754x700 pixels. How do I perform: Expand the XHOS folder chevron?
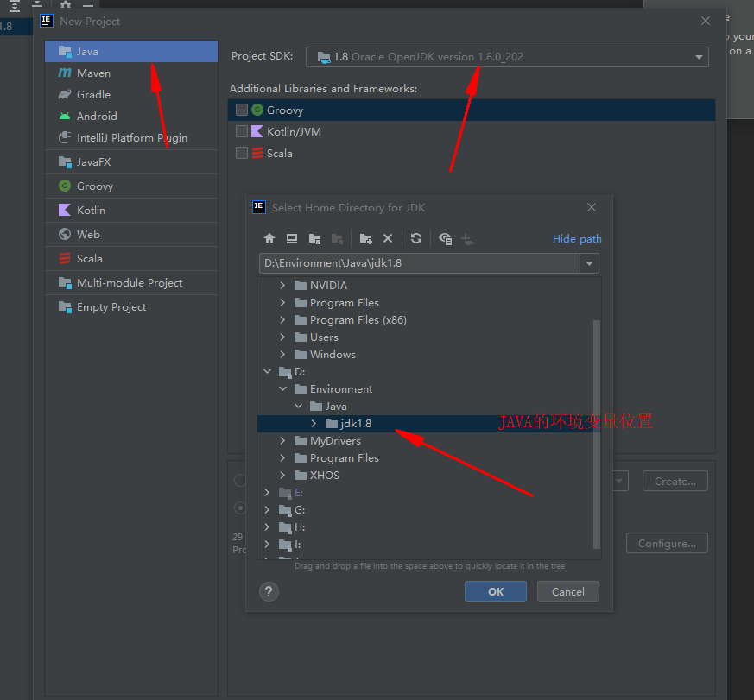[282, 476]
